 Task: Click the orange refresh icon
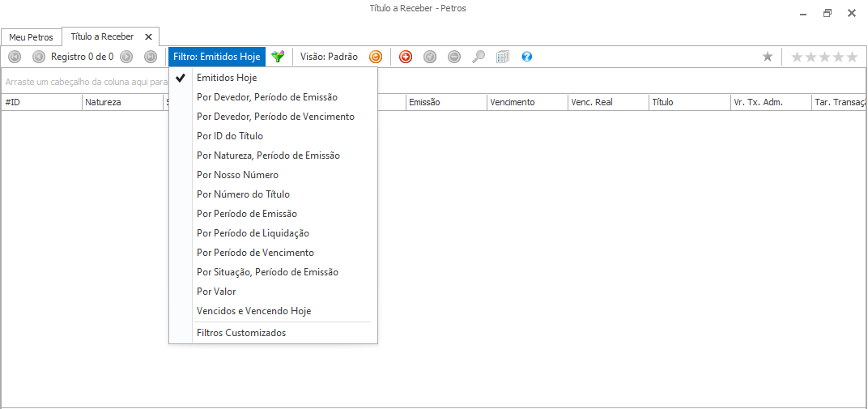[x=376, y=57]
